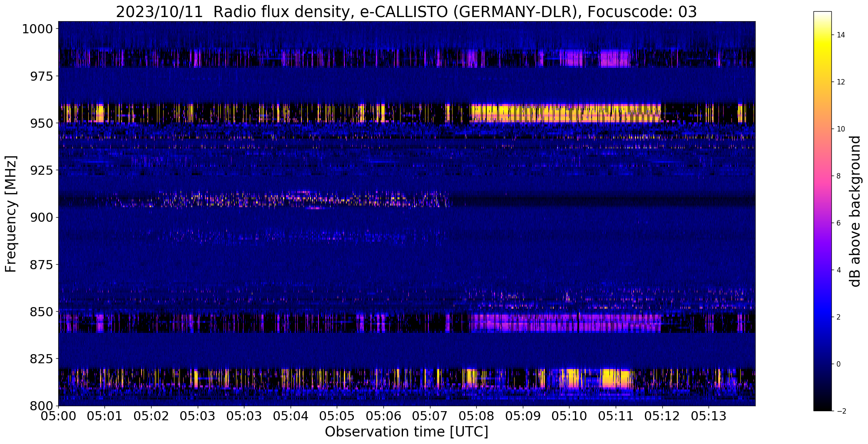Click the 05:11 time tick label
The height and width of the screenshot is (444, 868).
click(x=615, y=416)
